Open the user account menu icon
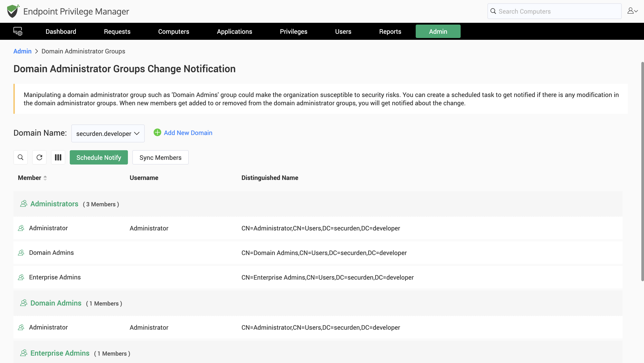Viewport: 644px width, 363px height. tap(633, 11)
